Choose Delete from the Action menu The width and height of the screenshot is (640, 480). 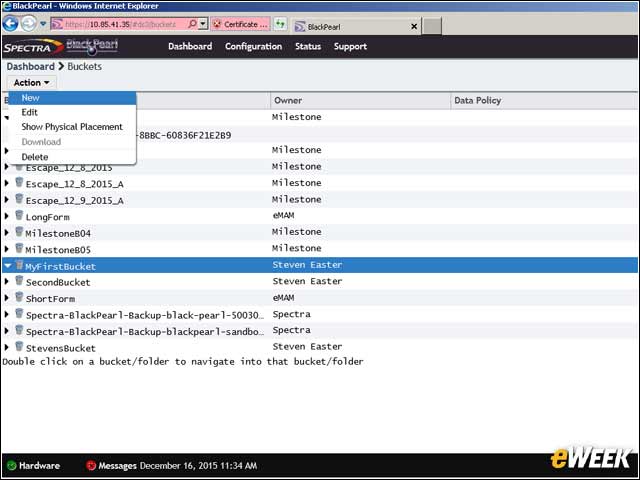[72, 157]
